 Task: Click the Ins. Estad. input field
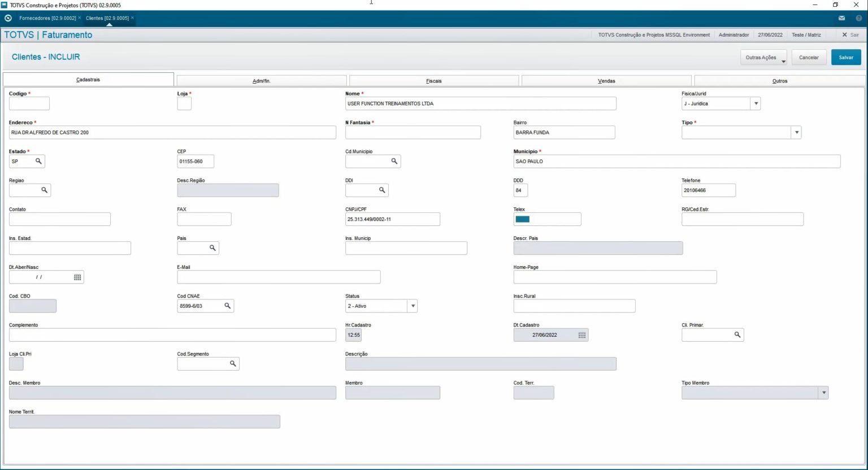tap(70, 248)
